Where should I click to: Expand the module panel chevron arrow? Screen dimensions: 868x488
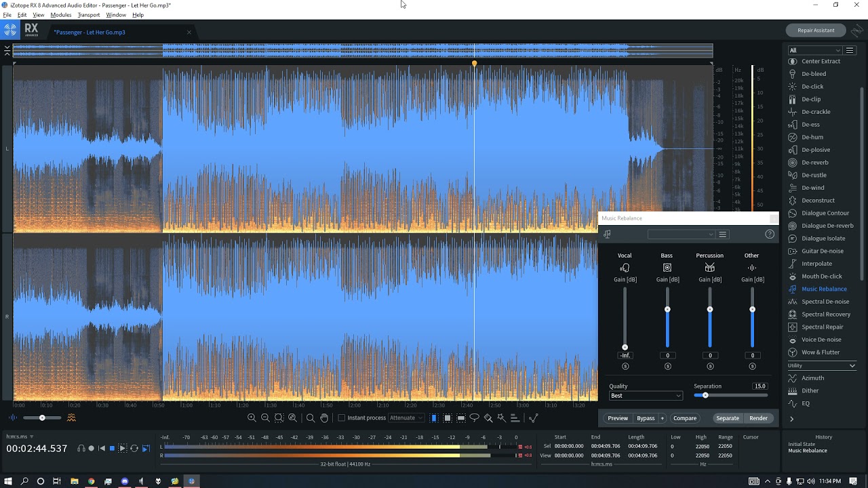[x=791, y=419]
